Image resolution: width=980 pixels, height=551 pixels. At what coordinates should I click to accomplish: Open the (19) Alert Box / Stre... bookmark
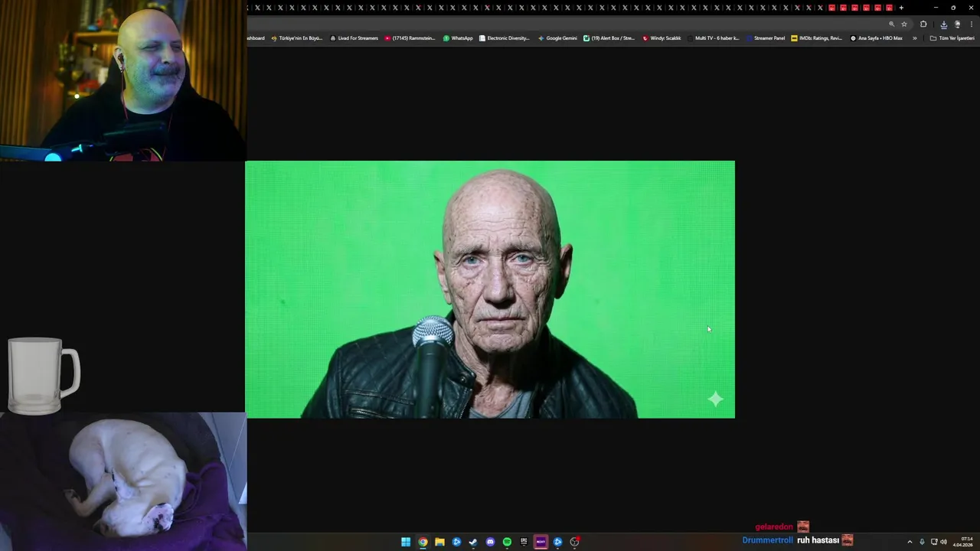pos(609,38)
